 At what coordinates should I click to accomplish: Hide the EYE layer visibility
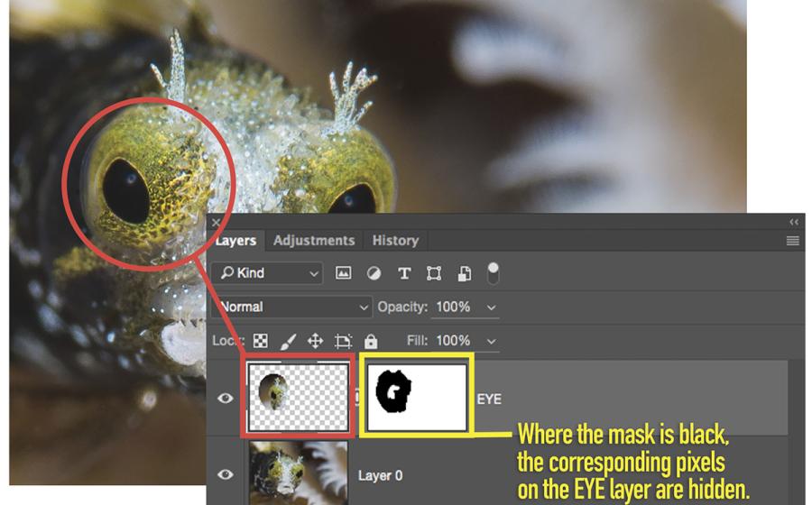[226, 398]
